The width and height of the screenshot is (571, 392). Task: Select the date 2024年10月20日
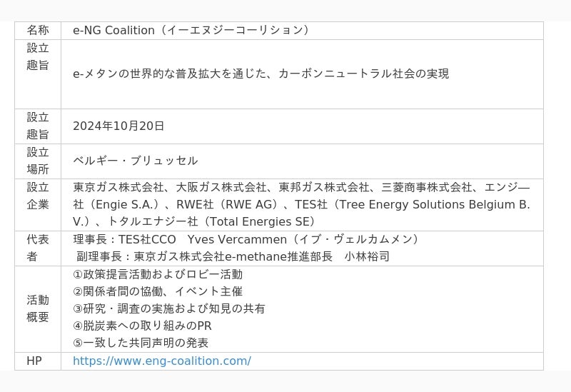coord(118,126)
